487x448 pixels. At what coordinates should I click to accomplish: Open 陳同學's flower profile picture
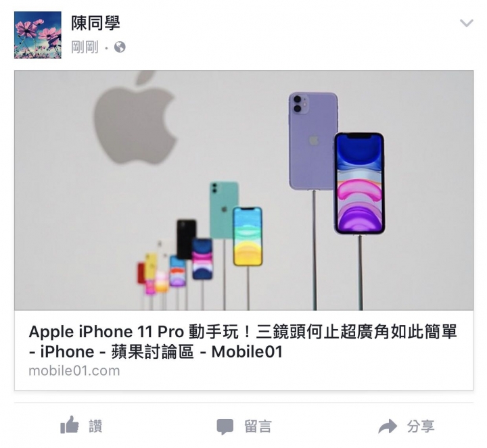(x=38, y=34)
